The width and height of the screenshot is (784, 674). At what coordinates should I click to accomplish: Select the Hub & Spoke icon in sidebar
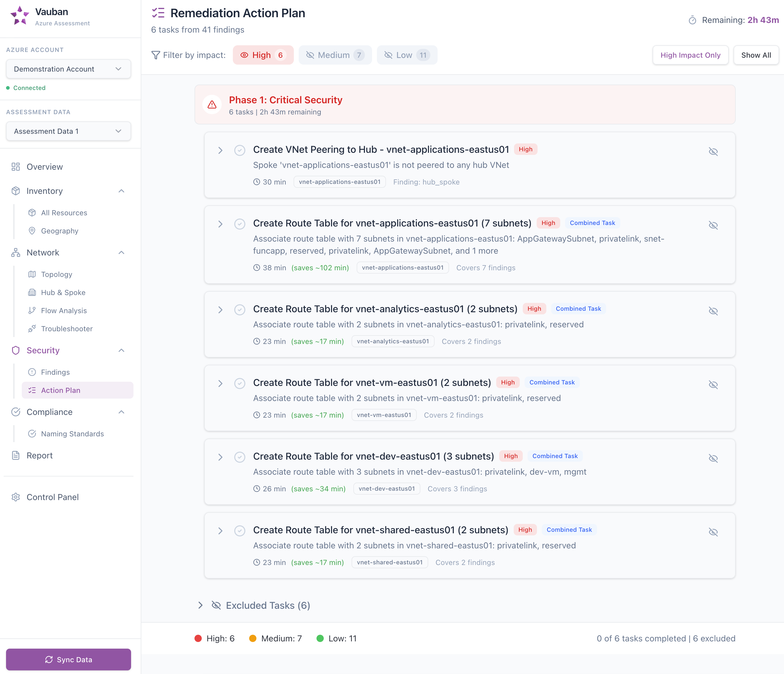[x=33, y=292]
